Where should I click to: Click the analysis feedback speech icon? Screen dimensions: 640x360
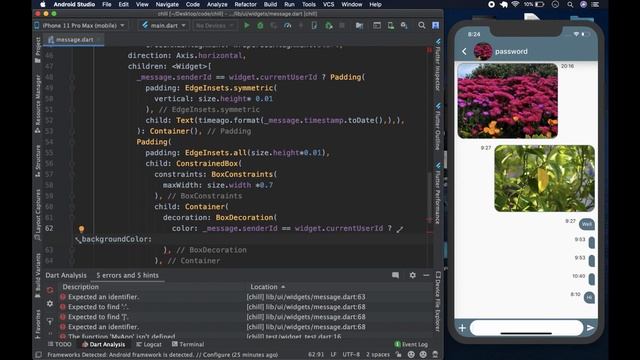pos(395,275)
